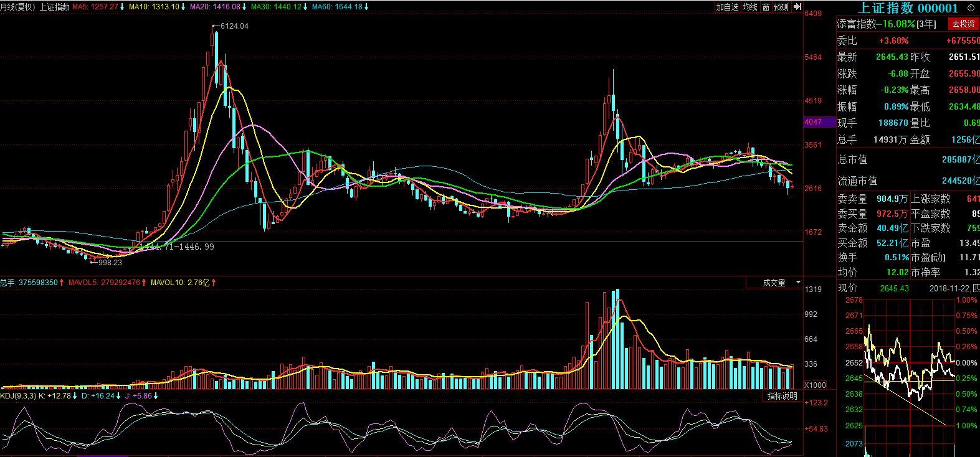
Task: Click the D: +16.24 value
Action: [99, 395]
